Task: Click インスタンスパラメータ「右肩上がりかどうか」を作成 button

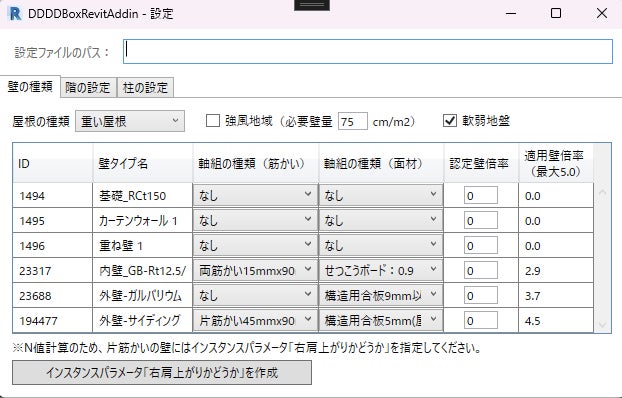Action: [162, 372]
